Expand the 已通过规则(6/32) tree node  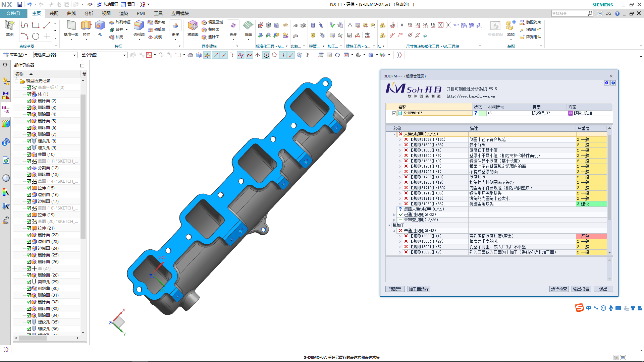[394, 215]
